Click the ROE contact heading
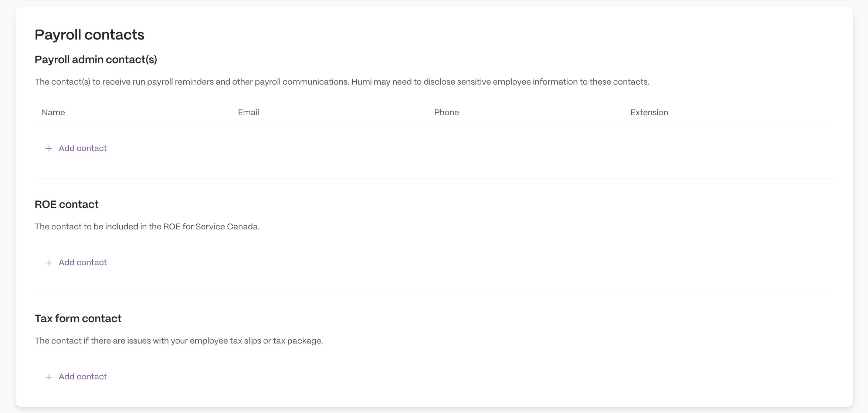868x413 pixels. [67, 204]
